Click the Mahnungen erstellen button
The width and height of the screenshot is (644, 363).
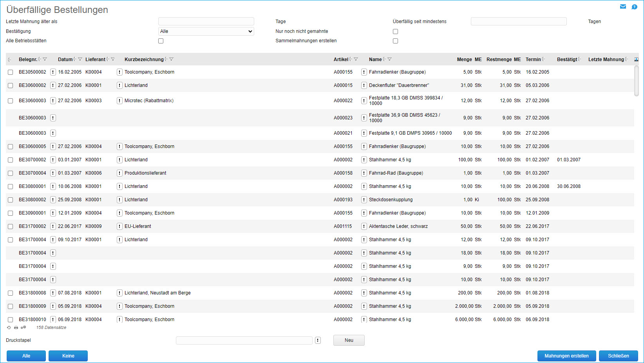tap(566, 356)
